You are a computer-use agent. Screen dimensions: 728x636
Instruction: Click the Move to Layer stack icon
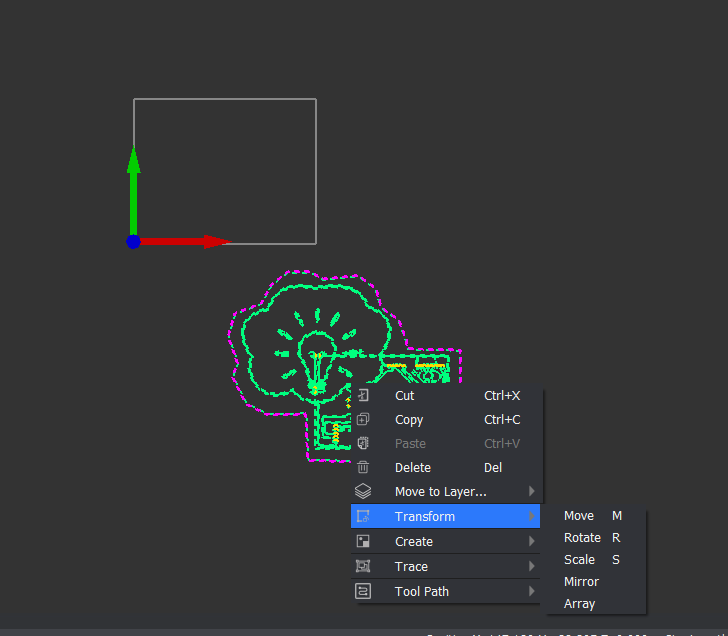[363, 491]
